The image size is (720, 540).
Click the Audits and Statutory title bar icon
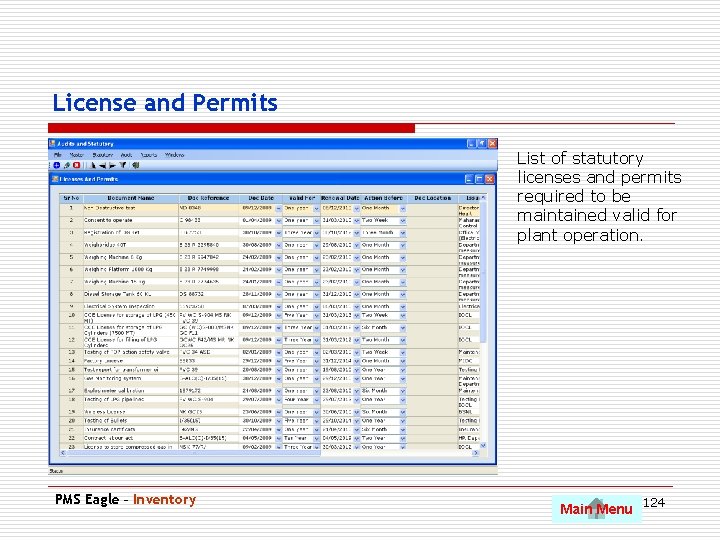tap(53, 144)
